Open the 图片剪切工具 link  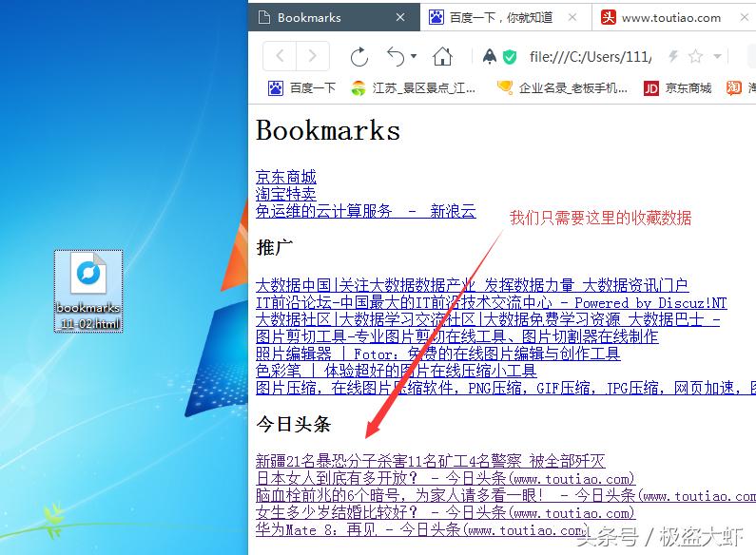(457, 336)
